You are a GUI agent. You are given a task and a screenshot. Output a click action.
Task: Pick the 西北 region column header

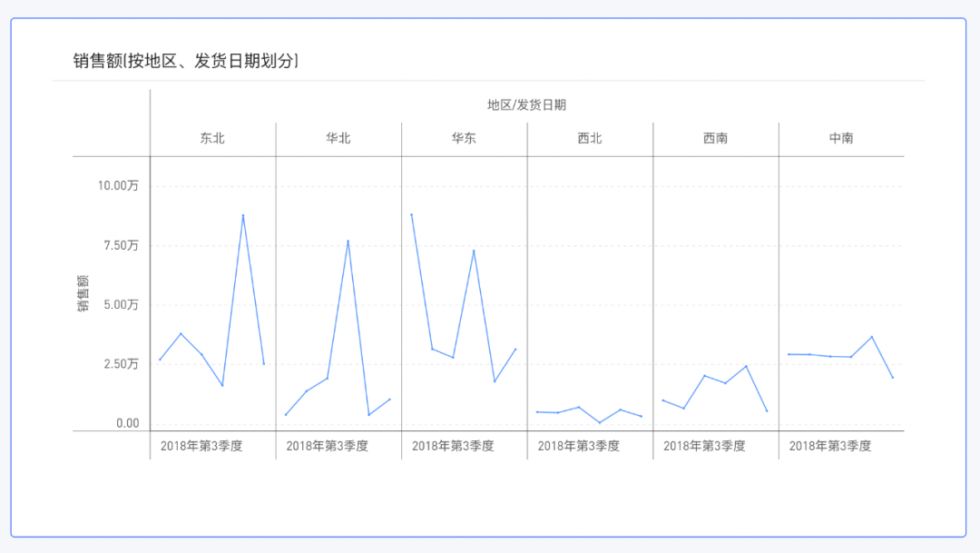click(x=589, y=139)
